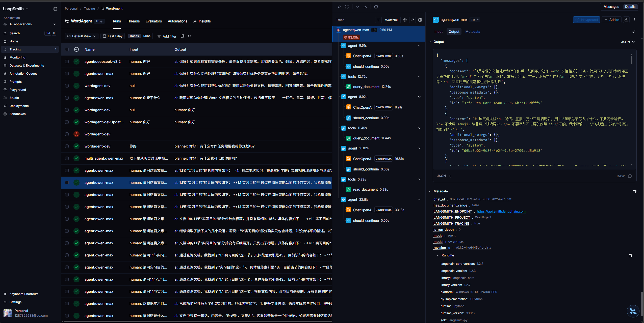644x323 pixels.
Task: Switch the trace panel to Details view
Action: [x=630, y=7]
